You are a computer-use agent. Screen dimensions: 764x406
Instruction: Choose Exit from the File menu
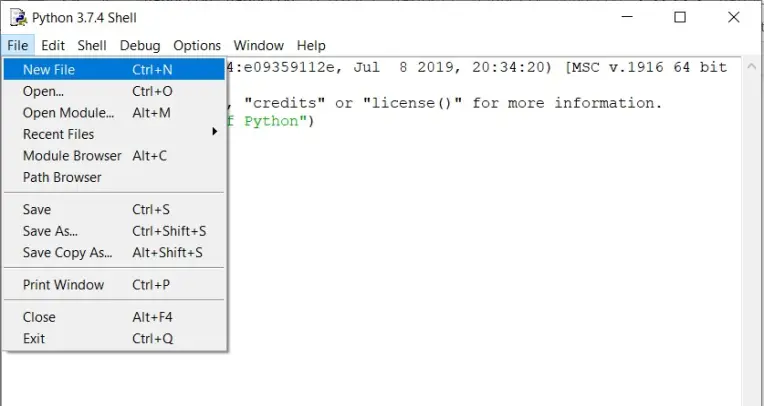114,339
